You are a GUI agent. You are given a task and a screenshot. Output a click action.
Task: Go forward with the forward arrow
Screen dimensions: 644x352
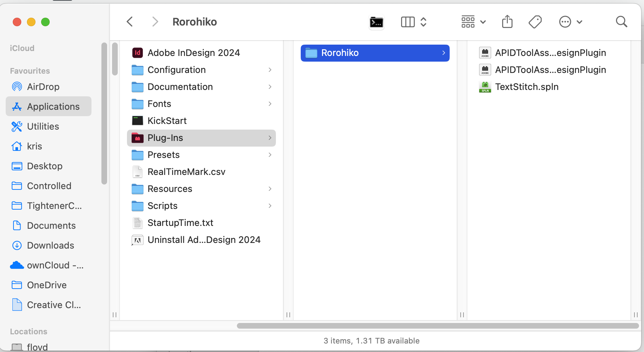coord(155,22)
